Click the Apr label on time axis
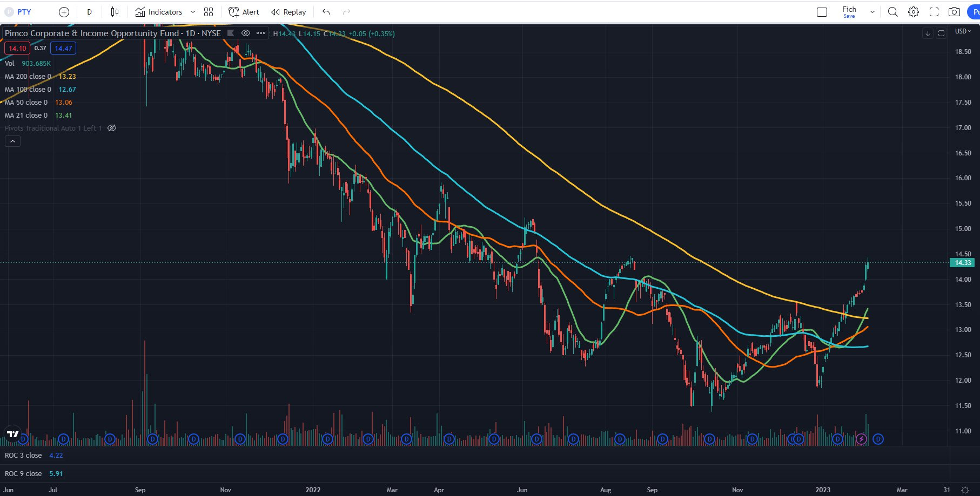Viewport: 980px width, 496px height. [439, 490]
